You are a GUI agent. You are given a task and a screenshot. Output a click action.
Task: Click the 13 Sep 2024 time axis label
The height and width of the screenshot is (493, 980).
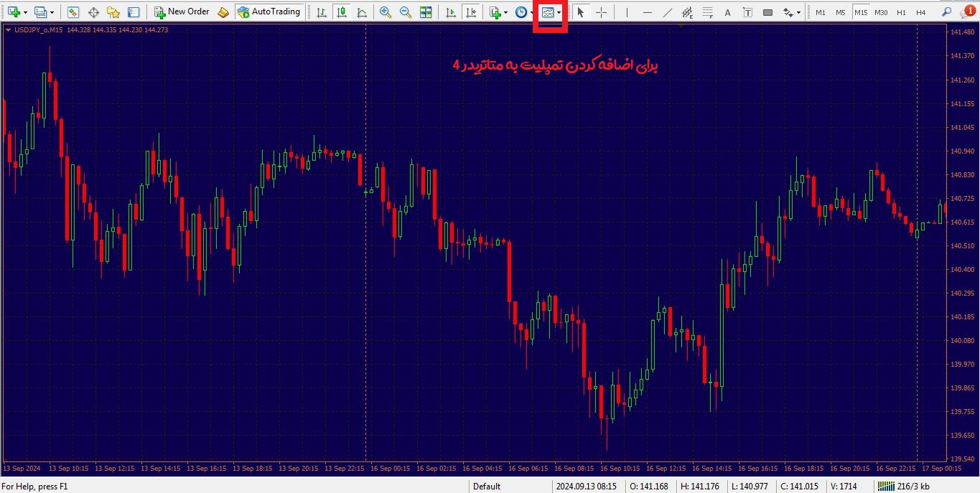pyautogui.click(x=23, y=469)
